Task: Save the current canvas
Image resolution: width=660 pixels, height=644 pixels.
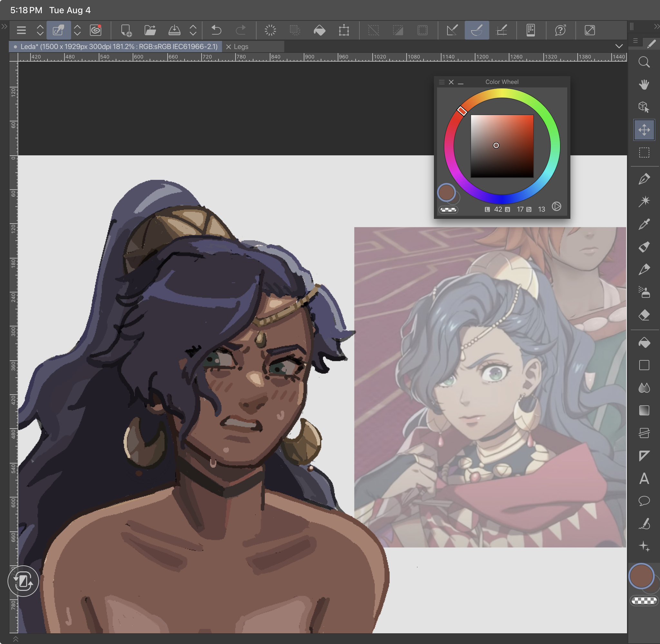Action: pyautogui.click(x=174, y=30)
